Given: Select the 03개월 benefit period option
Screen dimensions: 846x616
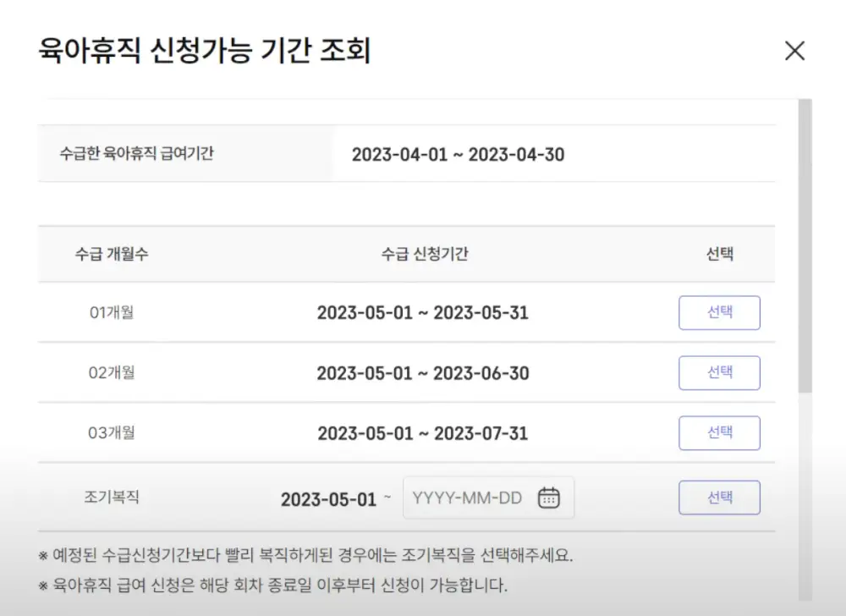Looking at the screenshot, I should tap(719, 432).
